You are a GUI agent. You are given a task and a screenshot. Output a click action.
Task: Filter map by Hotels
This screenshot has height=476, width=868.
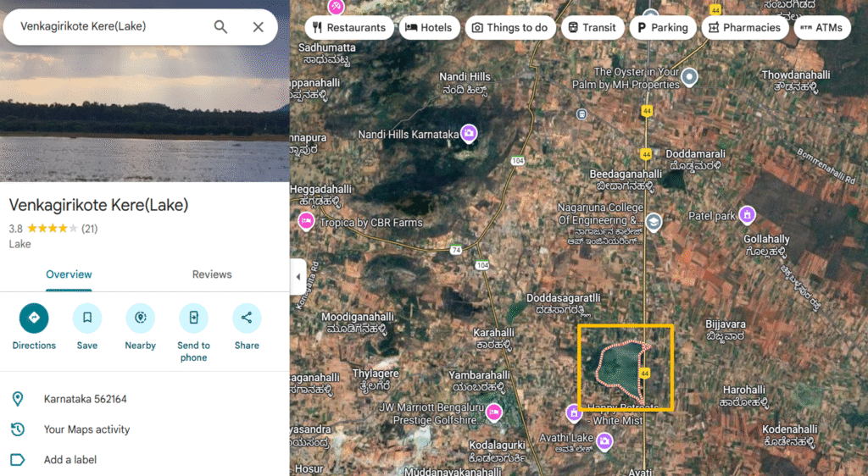[x=428, y=27]
